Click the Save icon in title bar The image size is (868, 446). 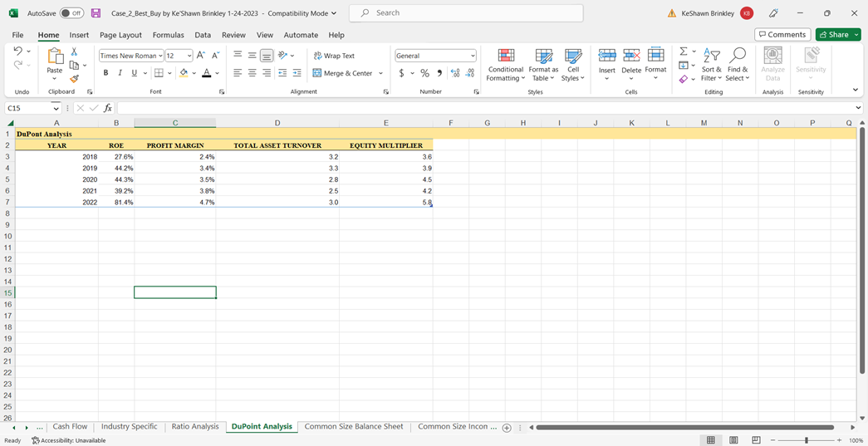(x=96, y=13)
